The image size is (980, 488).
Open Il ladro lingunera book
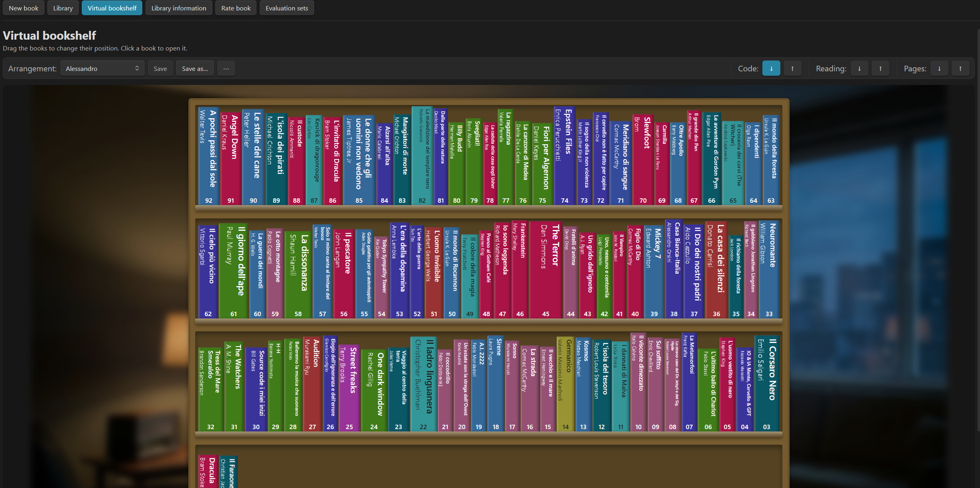click(x=423, y=384)
